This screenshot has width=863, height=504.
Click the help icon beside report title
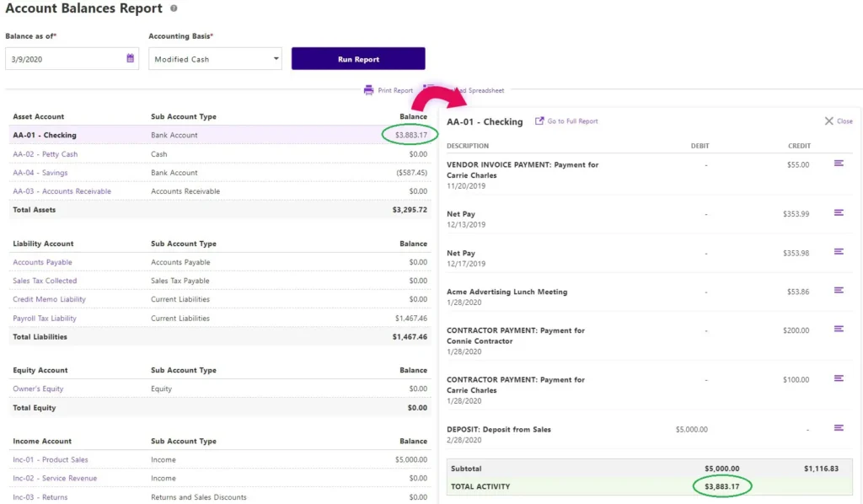point(174,8)
